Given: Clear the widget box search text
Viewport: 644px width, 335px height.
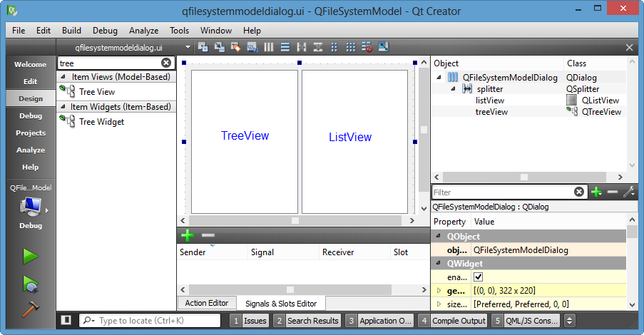Looking at the screenshot, I should 166,63.
